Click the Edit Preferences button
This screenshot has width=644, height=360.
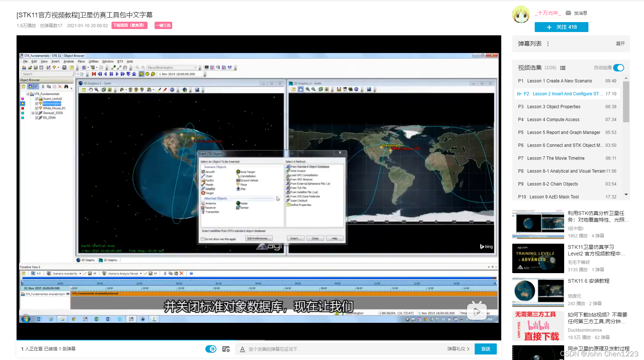259,239
